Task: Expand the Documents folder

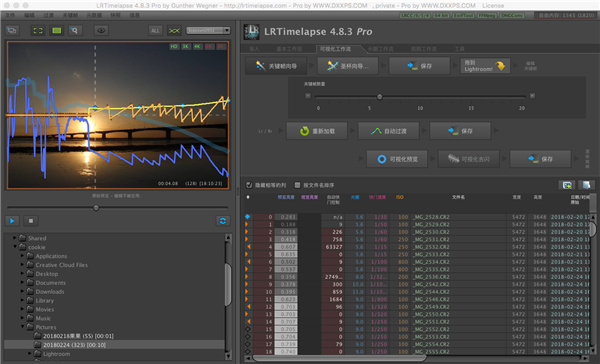Action: 23,282
